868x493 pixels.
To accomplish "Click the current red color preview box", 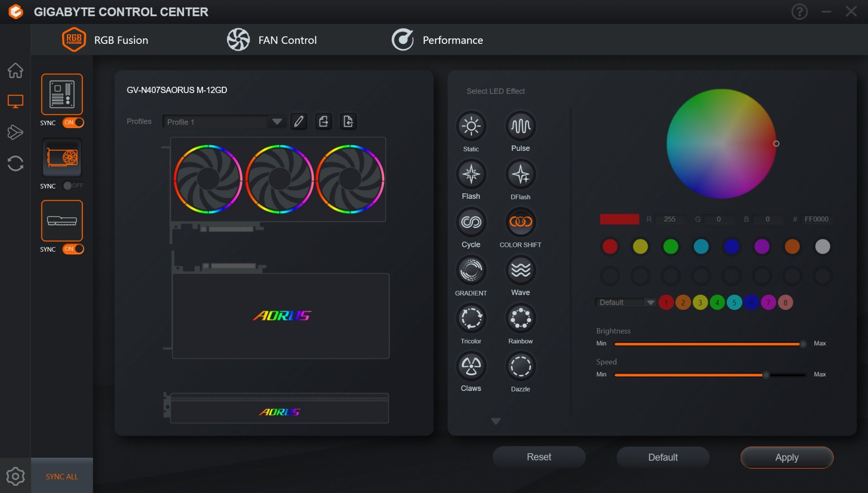I will click(619, 219).
